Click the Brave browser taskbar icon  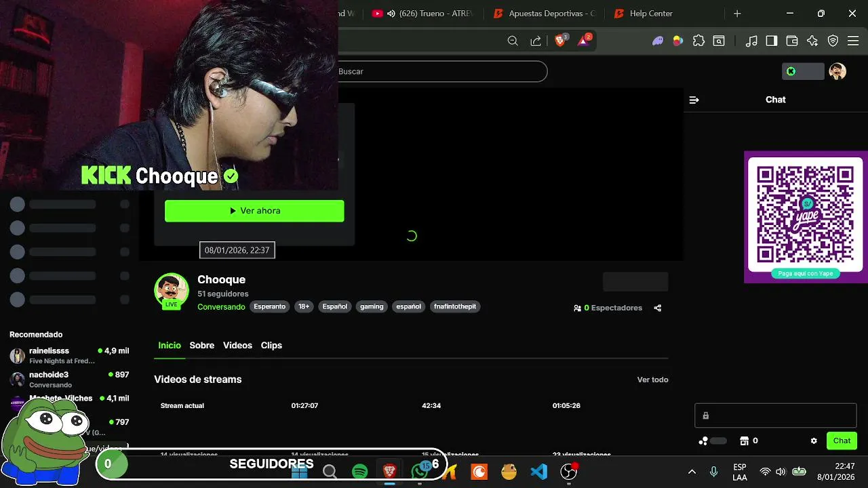pos(390,471)
